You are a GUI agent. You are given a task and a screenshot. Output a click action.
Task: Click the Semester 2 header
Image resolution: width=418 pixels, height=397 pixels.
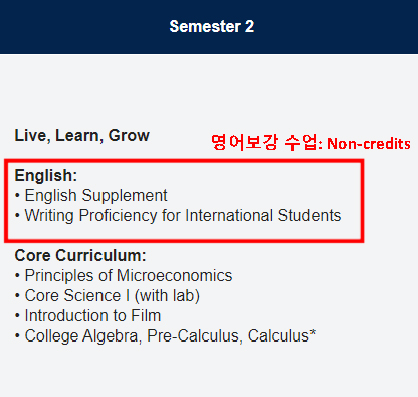click(212, 27)
